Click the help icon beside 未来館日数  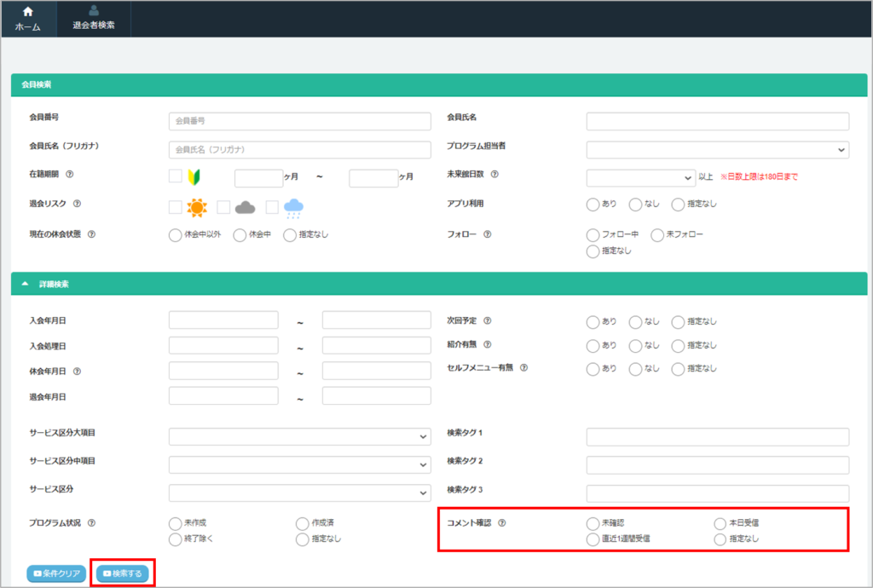click(x=494, y=175)
